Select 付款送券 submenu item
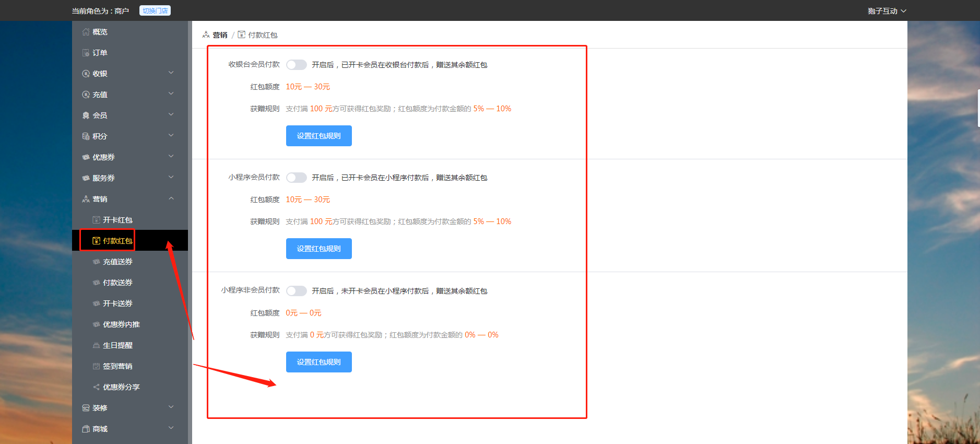 point(130,283)
